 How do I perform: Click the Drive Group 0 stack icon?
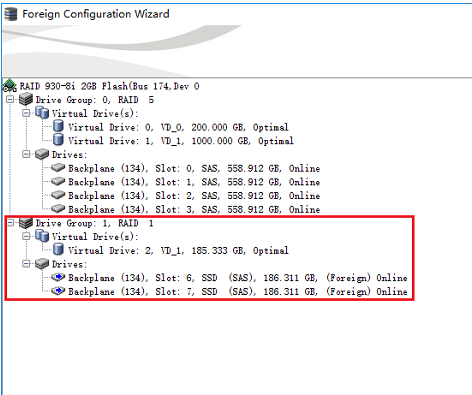point(26,99)
